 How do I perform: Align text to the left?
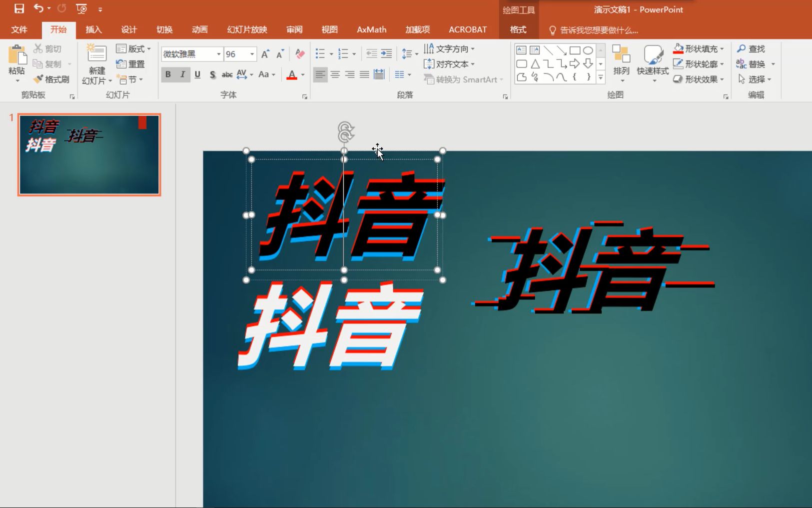pos(320,74)
